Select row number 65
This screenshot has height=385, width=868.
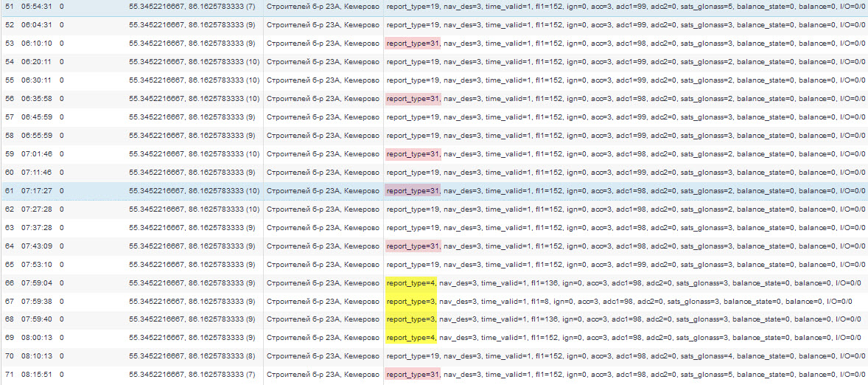click(x=10, y=264)
